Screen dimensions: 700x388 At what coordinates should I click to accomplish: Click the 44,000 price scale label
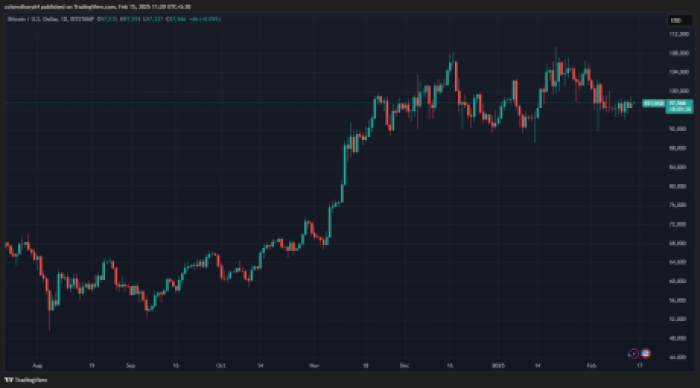coord(678,357)
